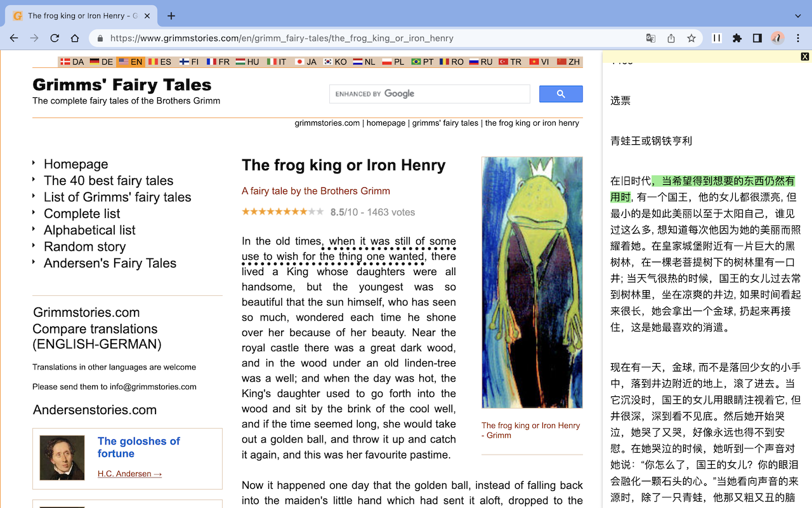Open the browser home page
This screenshot has height=508, width=812.
[x=75, y=38]
